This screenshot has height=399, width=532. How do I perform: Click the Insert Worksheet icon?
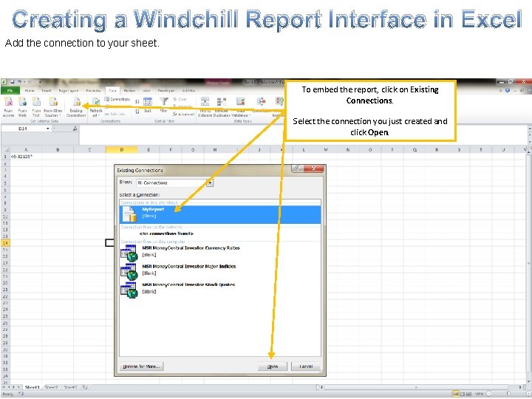pos(85,387)
